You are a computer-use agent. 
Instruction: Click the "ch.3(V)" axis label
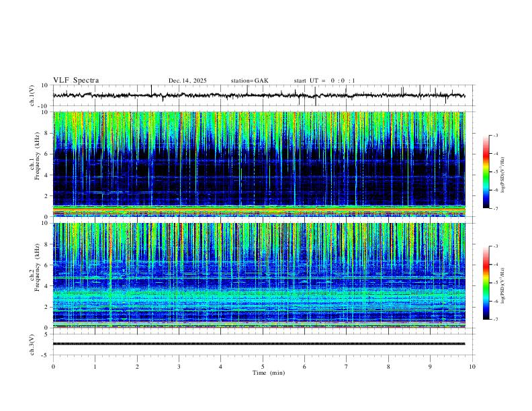pos(32,345)
